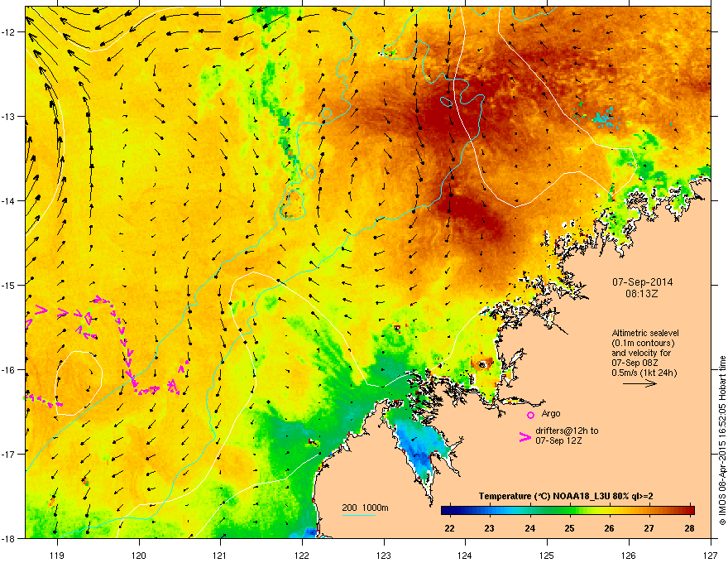Image resolution: width=728 pixels, height=563 pixels.
Task: Click the colorbar tick label 27
Action: [x=649, y=528]
